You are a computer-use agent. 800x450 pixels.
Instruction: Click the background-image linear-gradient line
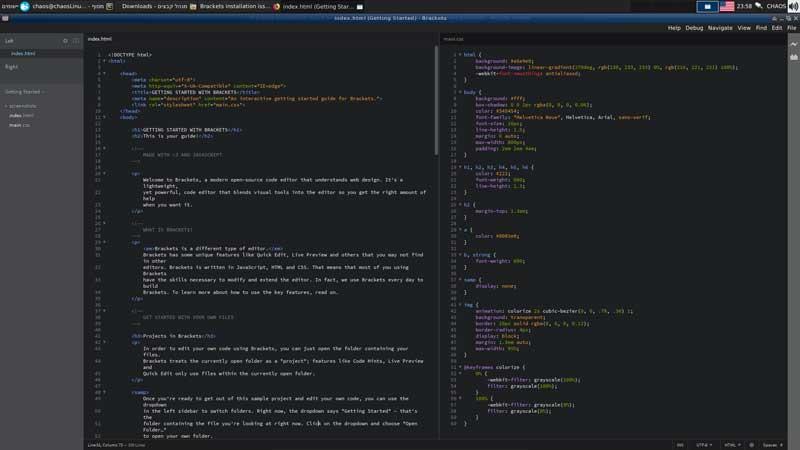606,67
